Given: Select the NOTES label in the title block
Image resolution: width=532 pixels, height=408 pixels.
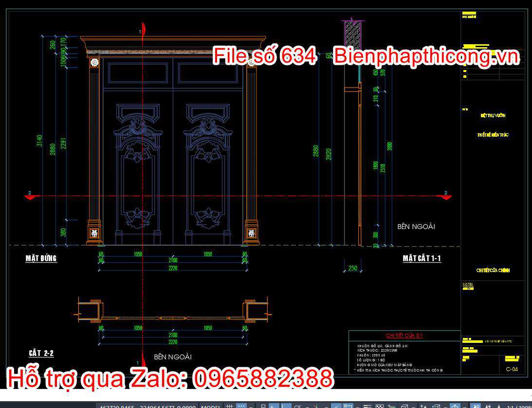Looking at the screenshot, I should (x=468, y=284).
